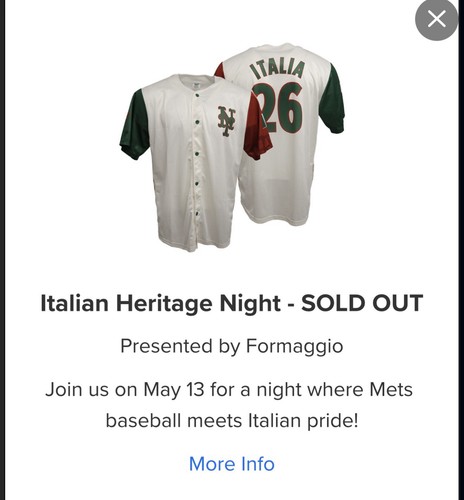
Task: Click the ITALIA lettering on the jersey
Action: (277, 70)
